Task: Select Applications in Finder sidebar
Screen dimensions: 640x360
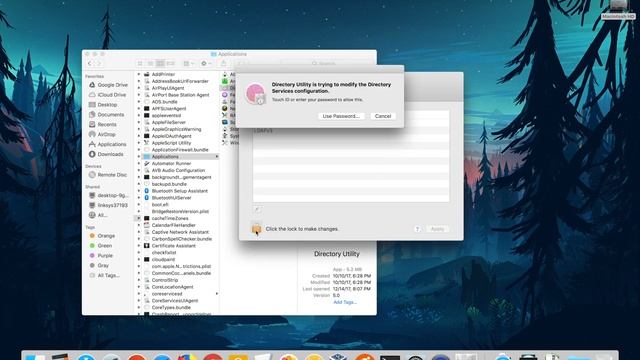Action: [x=107, y=144]
